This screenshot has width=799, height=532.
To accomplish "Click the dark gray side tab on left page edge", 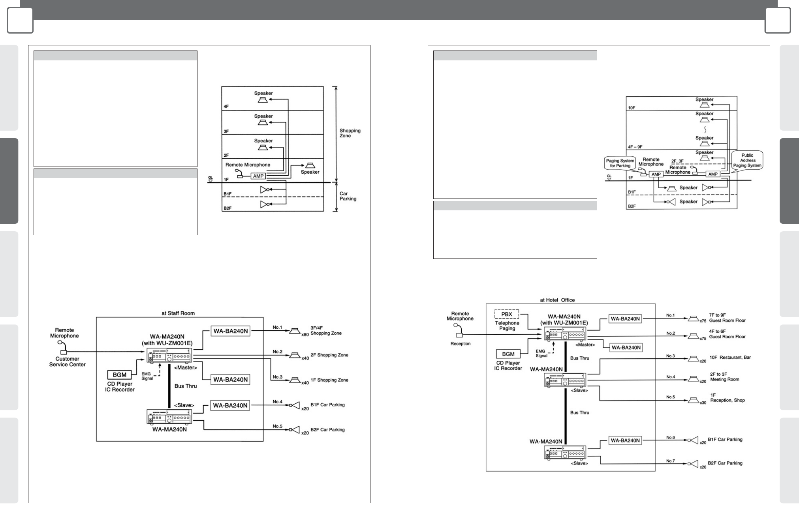I will 9,181.
